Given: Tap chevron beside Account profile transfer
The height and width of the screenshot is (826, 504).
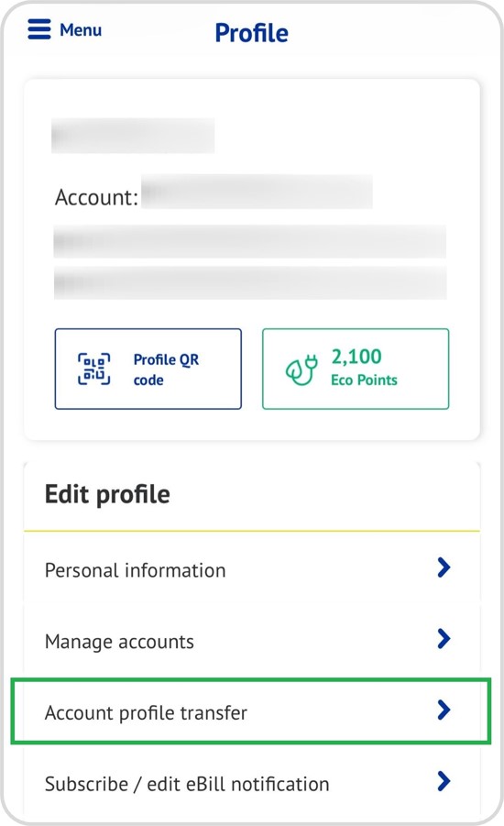Looking at the screenshot, I should click(444, 710).
